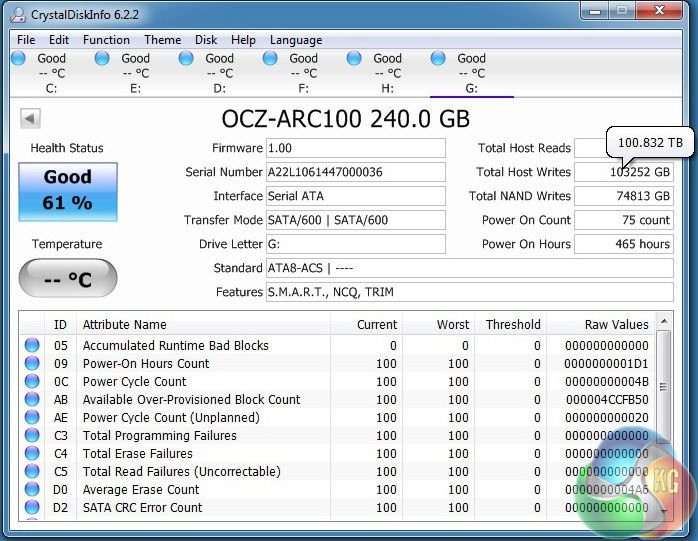Open the Function menu
This screenshot has height=541, width=698.
[106, 40]
